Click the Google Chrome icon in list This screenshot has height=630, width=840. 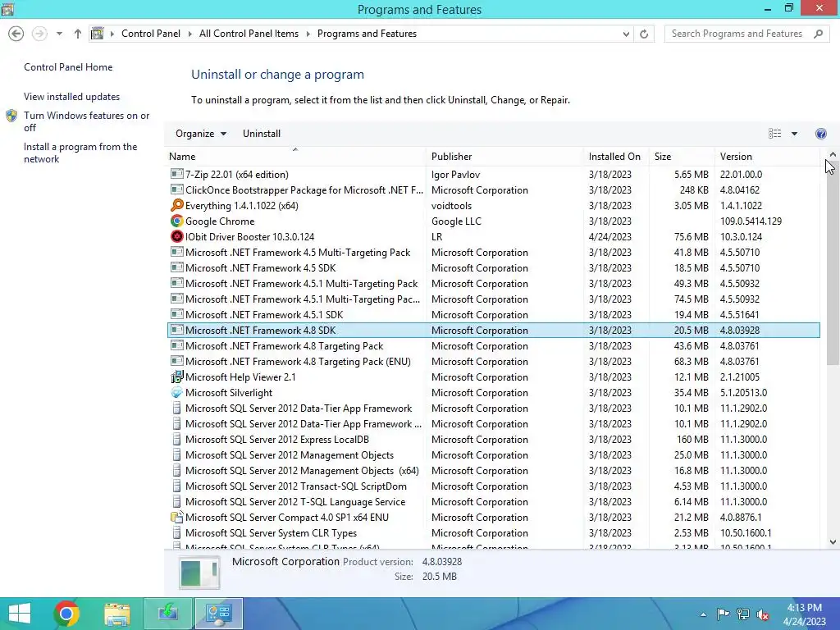coord(176,221)
